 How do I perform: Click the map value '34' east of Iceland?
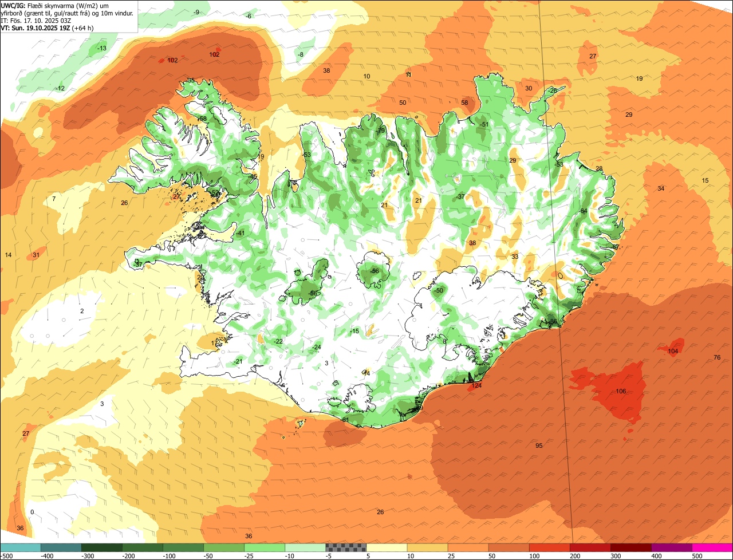coord(661,188)
